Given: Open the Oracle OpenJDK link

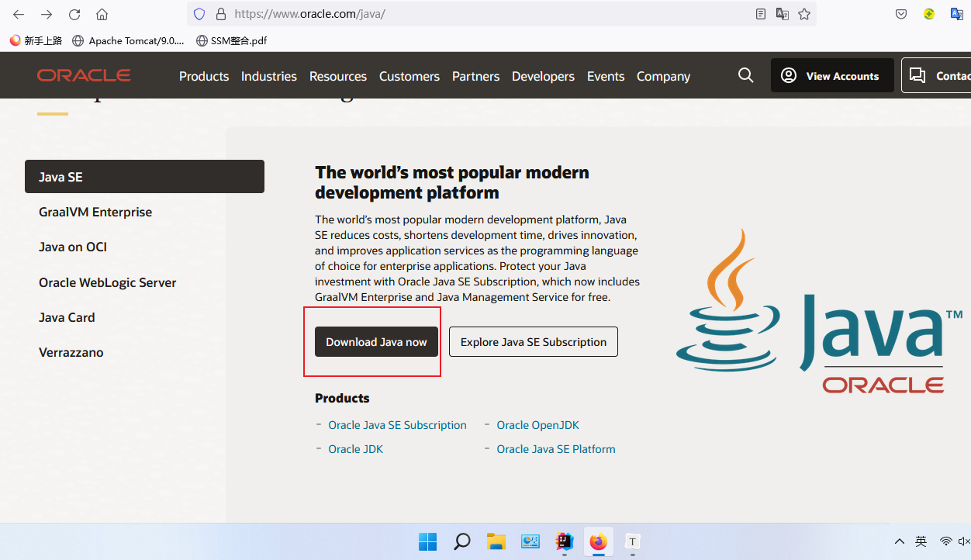Looking at the screenshot, I should tap(537, 425).
